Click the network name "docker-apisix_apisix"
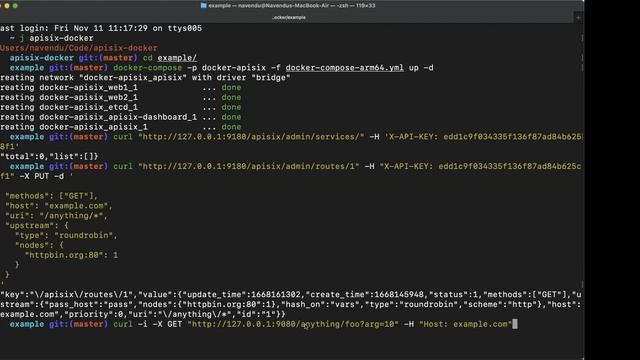Screen dimensions: 640x360 pyautogui.click(x=133, y=78)
